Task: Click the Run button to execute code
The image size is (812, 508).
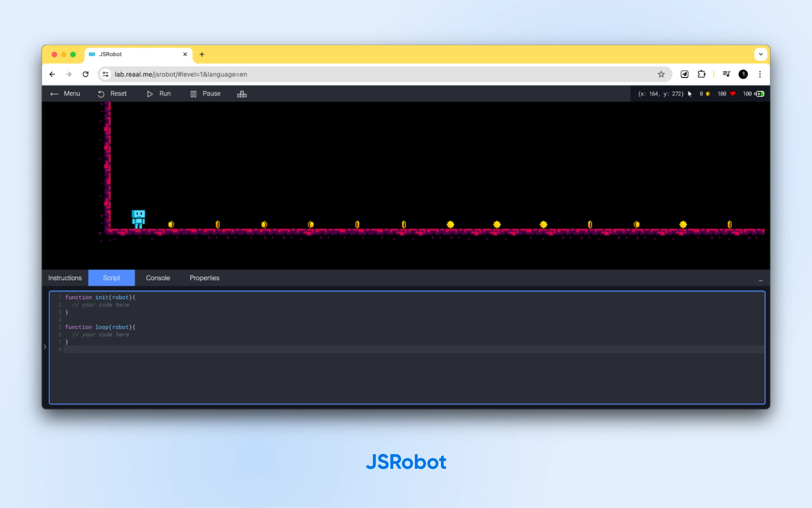Action: coord(159,94)
